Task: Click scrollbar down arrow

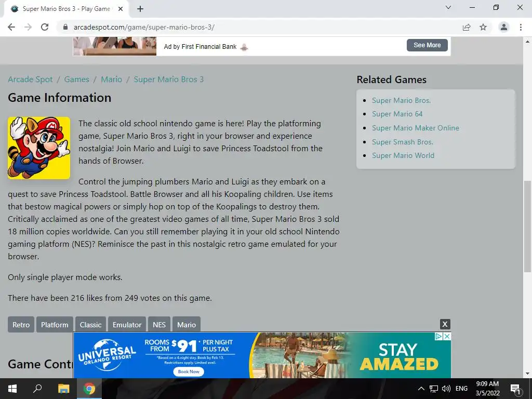Action: point(527,374)
